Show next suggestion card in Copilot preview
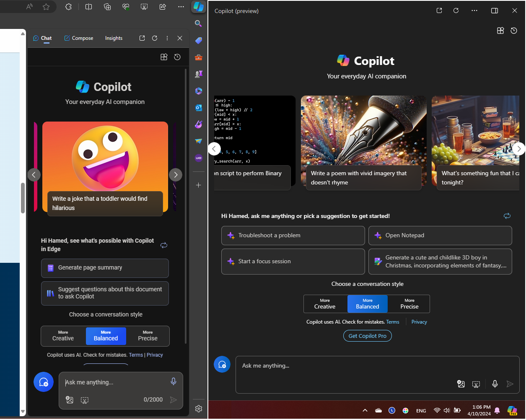The height and width of the screenshot is (420, 526). (519, 148)
